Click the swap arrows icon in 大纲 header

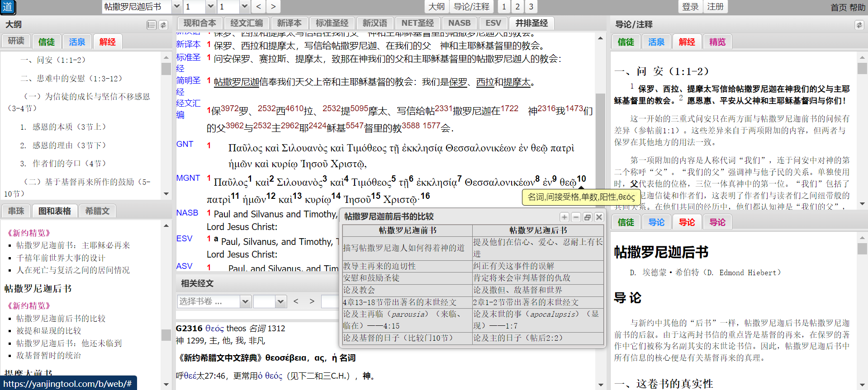click(163, 25)
